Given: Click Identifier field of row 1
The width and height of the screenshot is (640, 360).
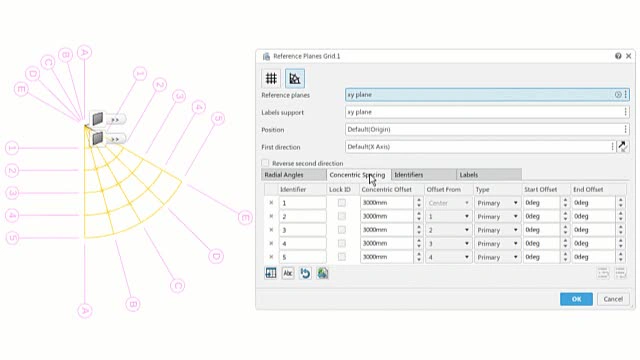Looking at the screenshot, I should pyautogui.click(x=302, y=203).
